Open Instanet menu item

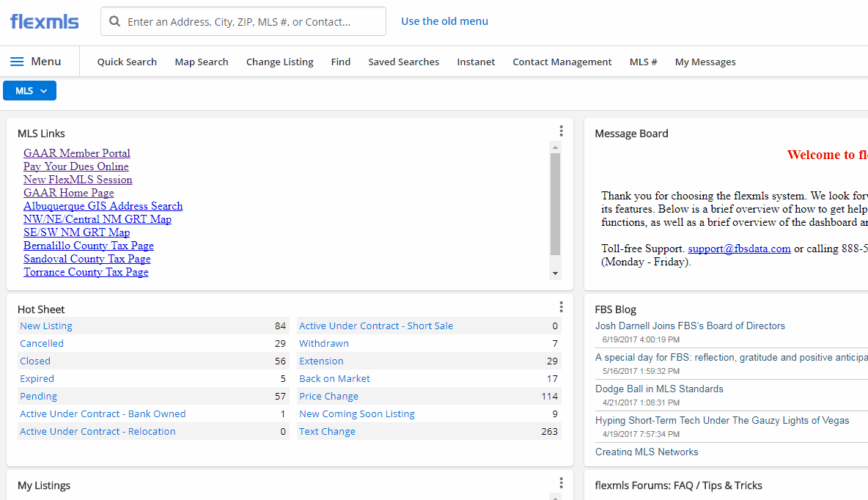pos(476,62)
